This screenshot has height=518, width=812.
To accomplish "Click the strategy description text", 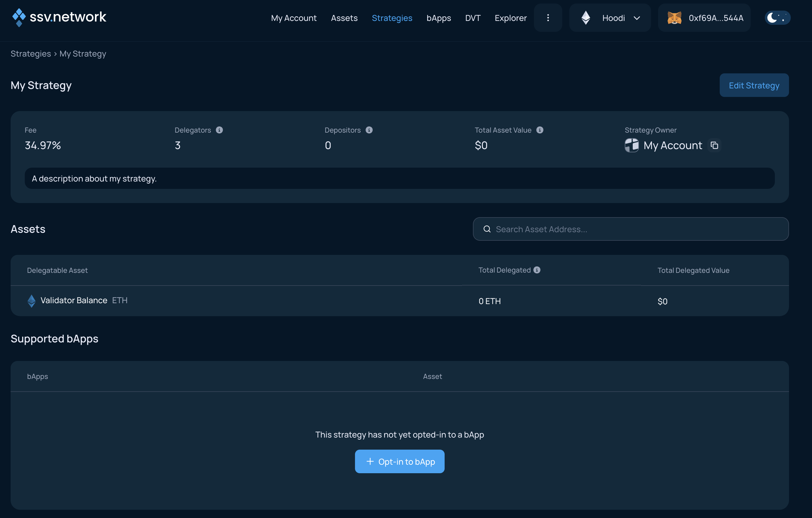I will tap(94, 179).
